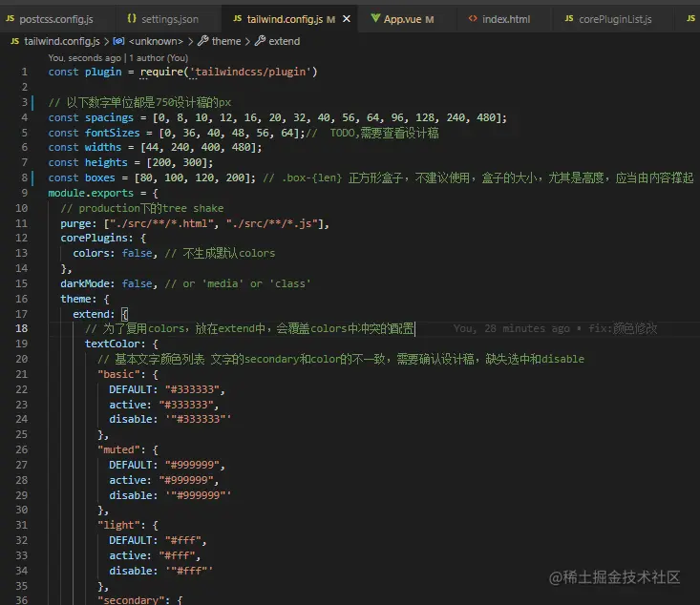Click the '#fff' DEFAULT value on line 32
Image resolution: width=700 pixels, height=605 pixels.
[x=183, y=540]
